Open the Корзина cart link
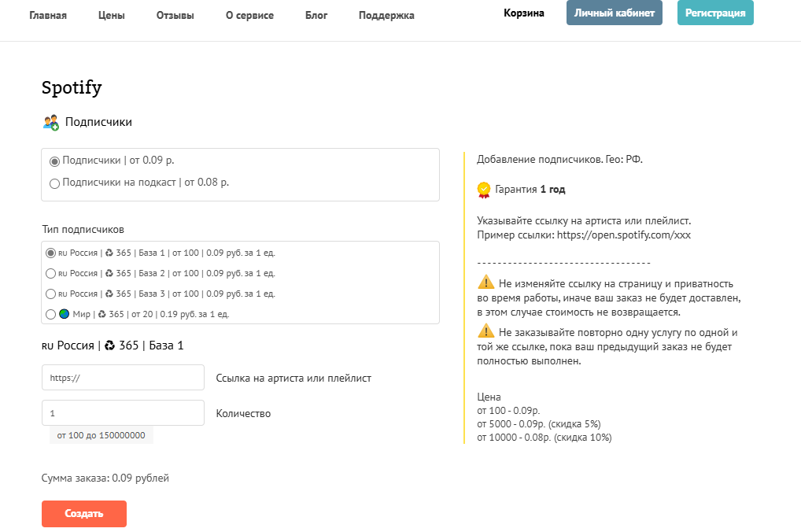801x532 pixels. (x=523, y=13)
